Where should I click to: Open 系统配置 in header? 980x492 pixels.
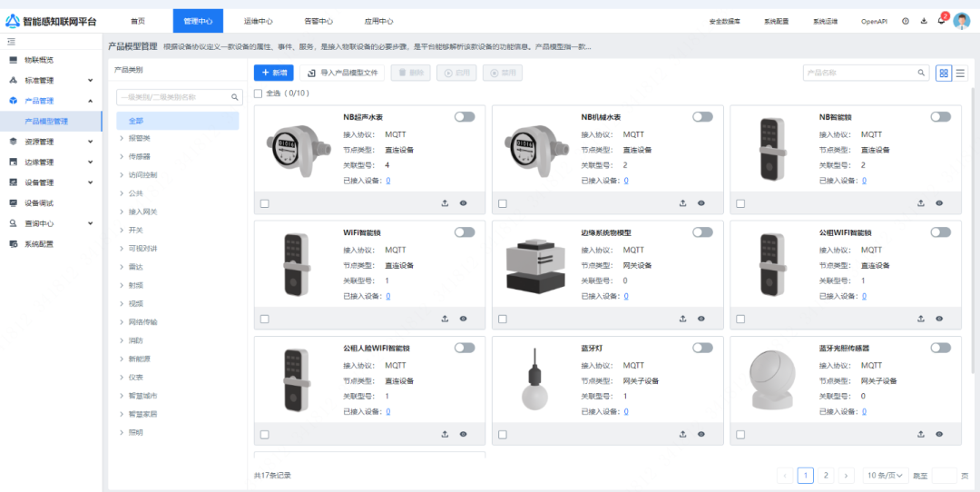[x=776, y=21]
